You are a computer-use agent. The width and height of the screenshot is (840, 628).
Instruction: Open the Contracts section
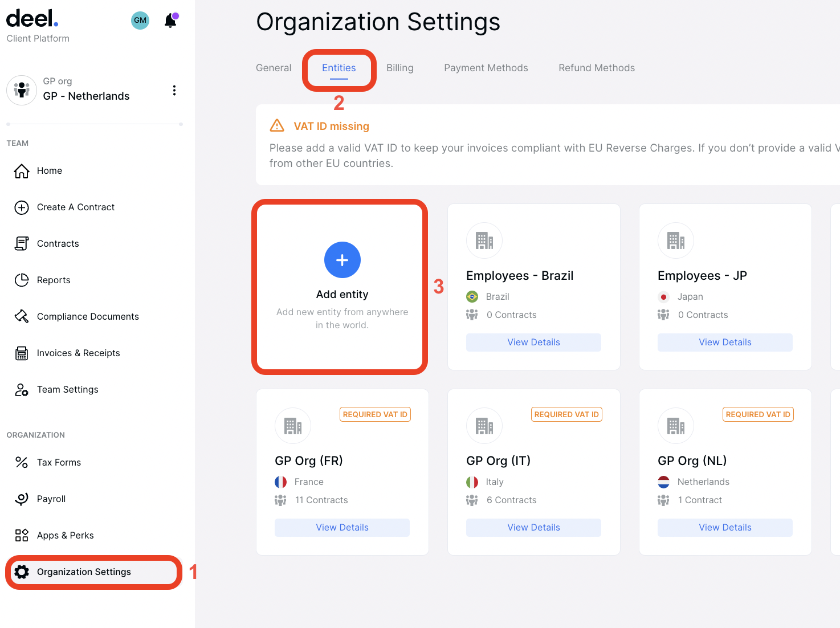pyautogui.click(x=58, y=243)
